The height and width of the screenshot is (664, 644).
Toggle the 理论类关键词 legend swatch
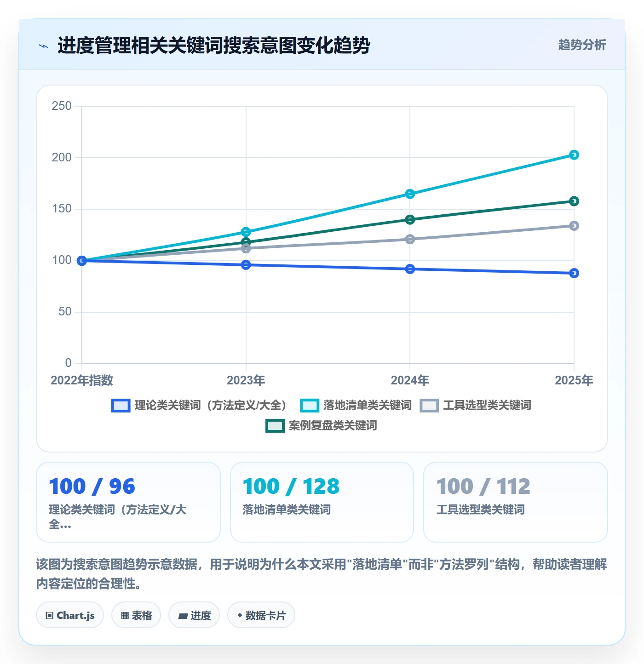click(121, 406)
